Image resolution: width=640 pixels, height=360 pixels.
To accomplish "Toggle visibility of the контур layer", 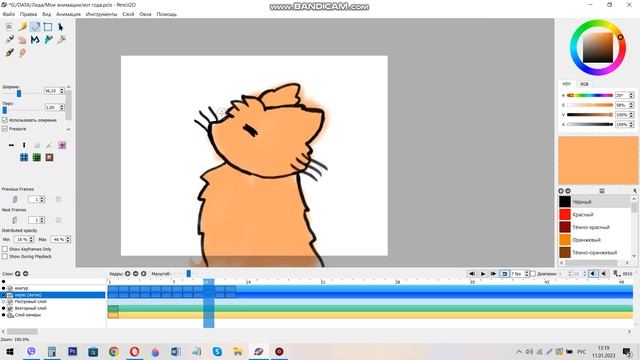I will (x=4, y=288).
